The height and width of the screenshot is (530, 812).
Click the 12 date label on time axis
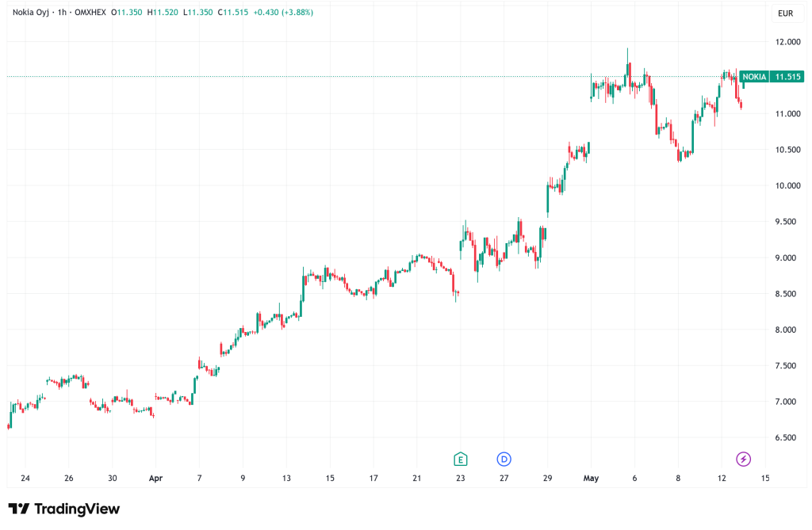pyautogui.click(x=722, y=479)
